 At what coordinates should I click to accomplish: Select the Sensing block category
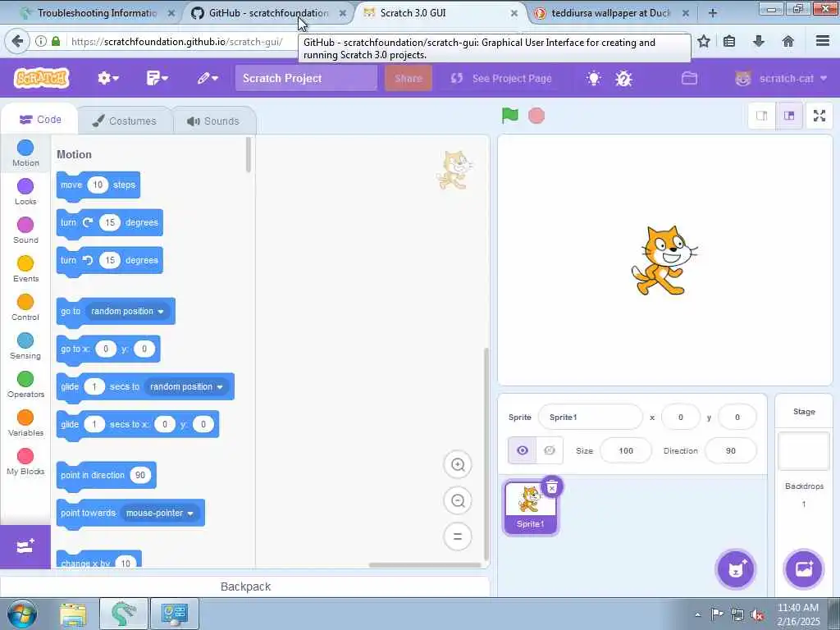25,346
